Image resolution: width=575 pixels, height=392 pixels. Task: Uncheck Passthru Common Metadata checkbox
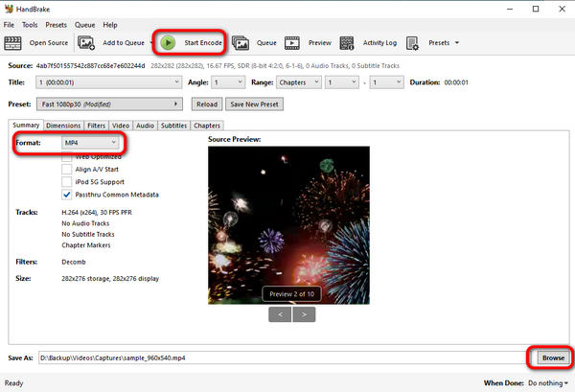point(66,195)
